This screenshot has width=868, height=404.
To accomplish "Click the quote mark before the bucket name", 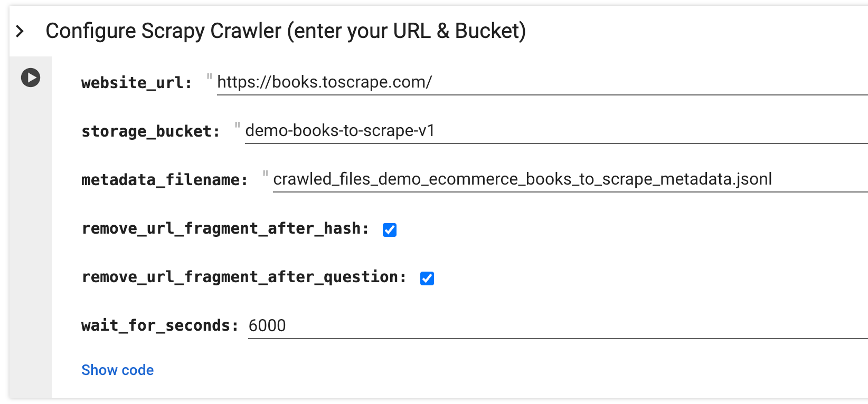I will pyautogui.click(x=238, y=127).
